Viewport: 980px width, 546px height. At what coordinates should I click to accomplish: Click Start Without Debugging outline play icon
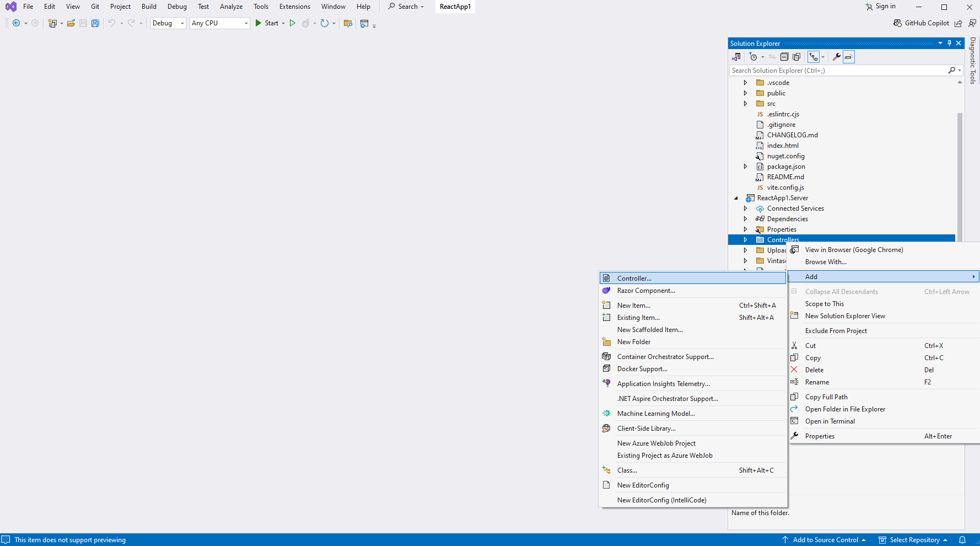[x=293, y=23]
